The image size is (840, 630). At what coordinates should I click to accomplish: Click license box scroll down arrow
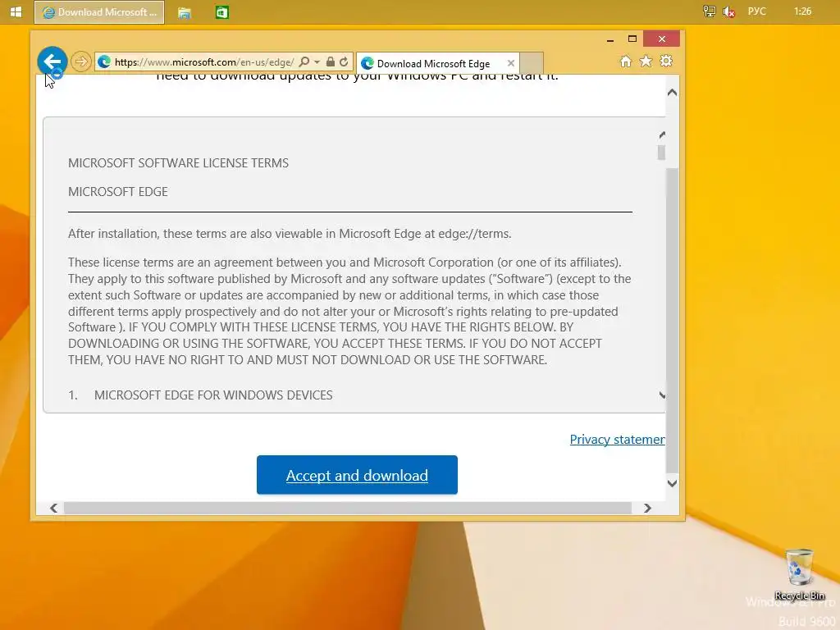click(x=662, y=395)
